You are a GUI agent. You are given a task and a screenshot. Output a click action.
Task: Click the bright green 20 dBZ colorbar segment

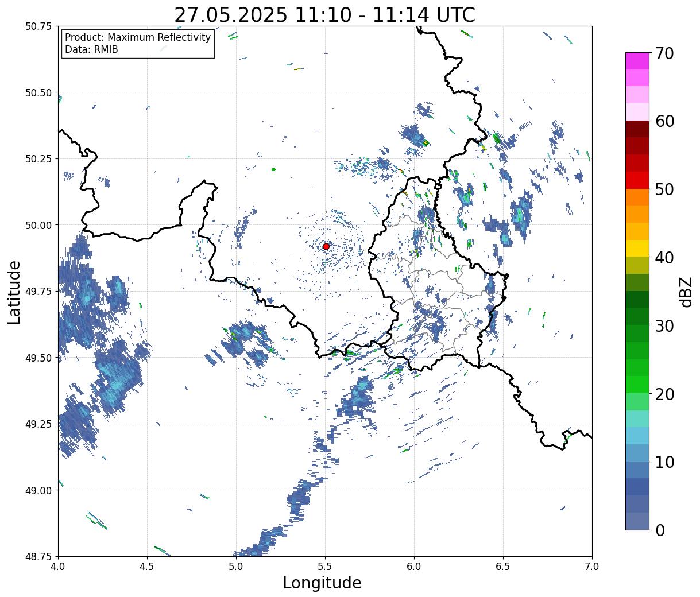(637, 385)
